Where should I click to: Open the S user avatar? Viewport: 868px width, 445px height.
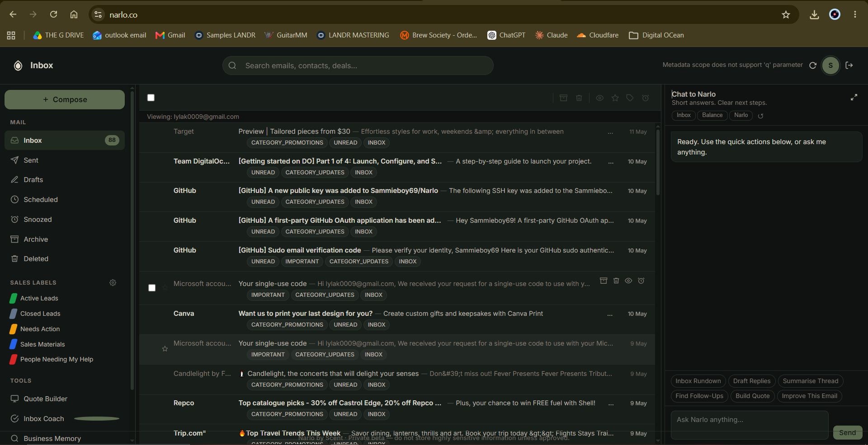(x=830, y=66)
